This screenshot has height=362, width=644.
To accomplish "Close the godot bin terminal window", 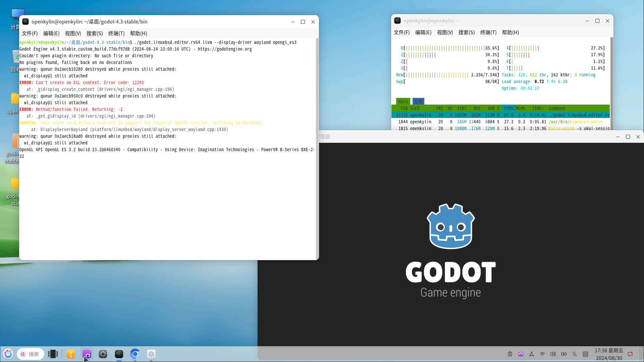I will (313, 22).
